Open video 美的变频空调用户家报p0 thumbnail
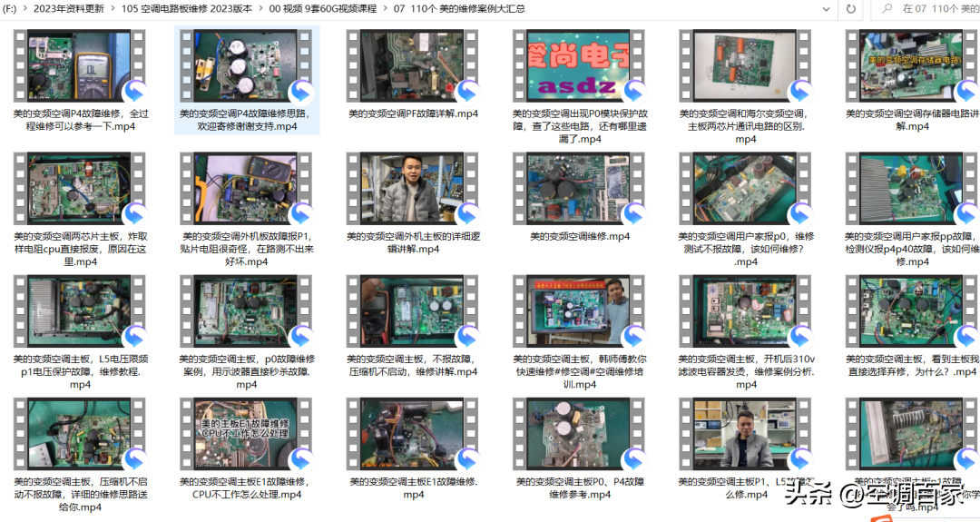 [x=746, y=188]
